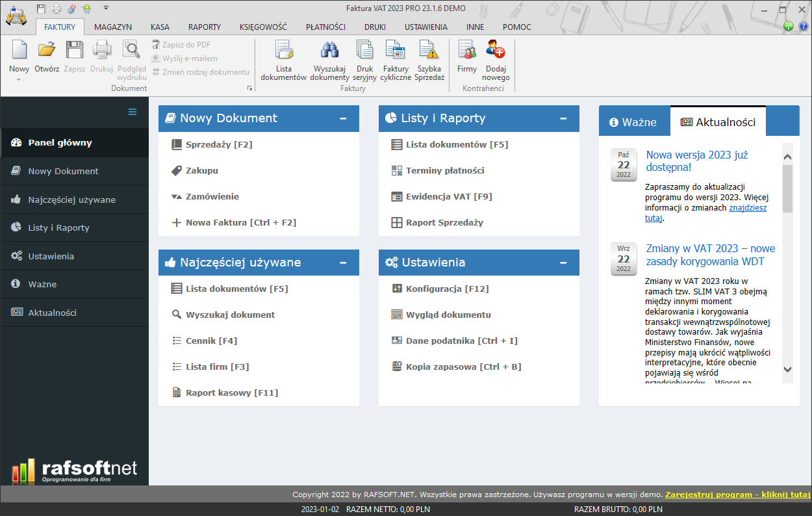The height and width of the screenshot is (516, 812).
Task: Select Panel główny in the sidebar
Action: pyautogui.click(x=74, y=142)
